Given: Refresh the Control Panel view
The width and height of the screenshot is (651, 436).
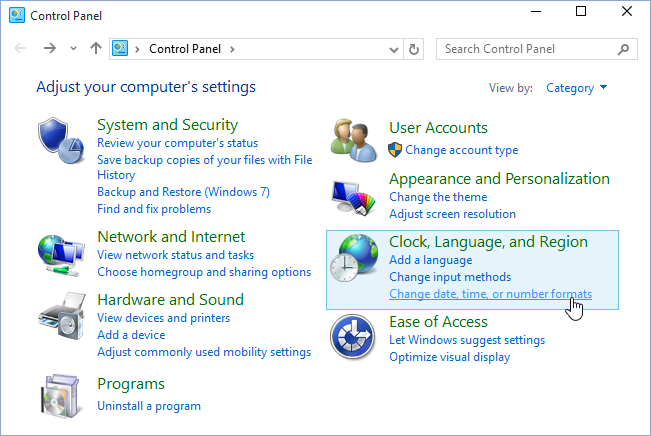Looking at the screenshot, I should point(414,49).
